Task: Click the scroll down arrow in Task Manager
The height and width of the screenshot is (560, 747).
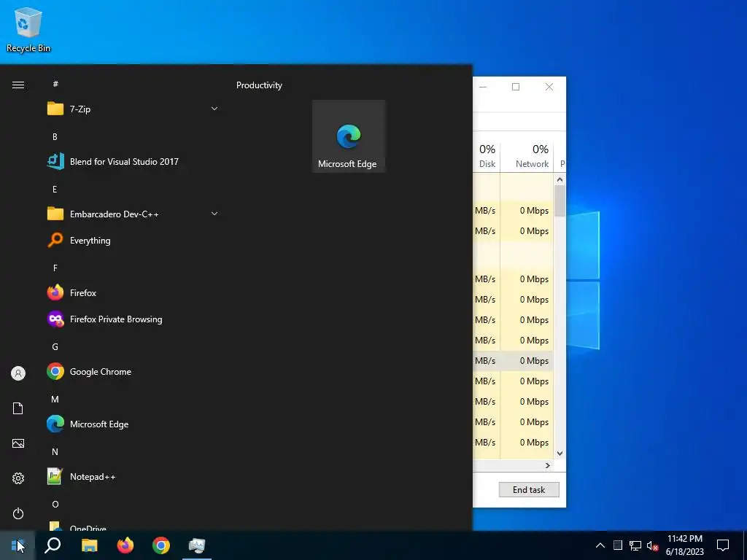Action: point(560,454)
